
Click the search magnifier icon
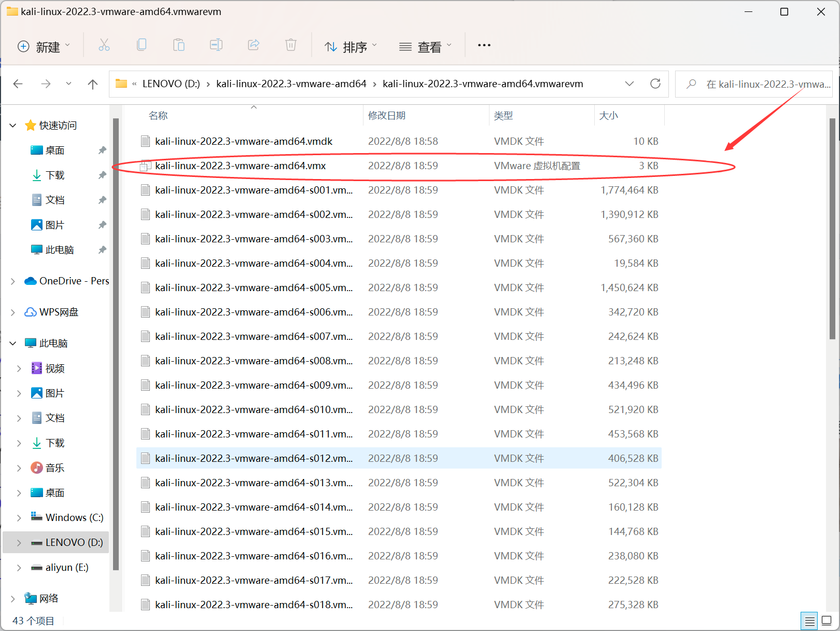pos(691,84)
